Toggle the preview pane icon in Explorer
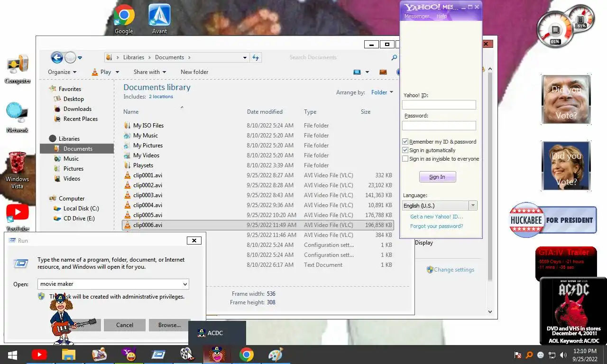Viewport: 607px width, 364px height. point(383,72)
